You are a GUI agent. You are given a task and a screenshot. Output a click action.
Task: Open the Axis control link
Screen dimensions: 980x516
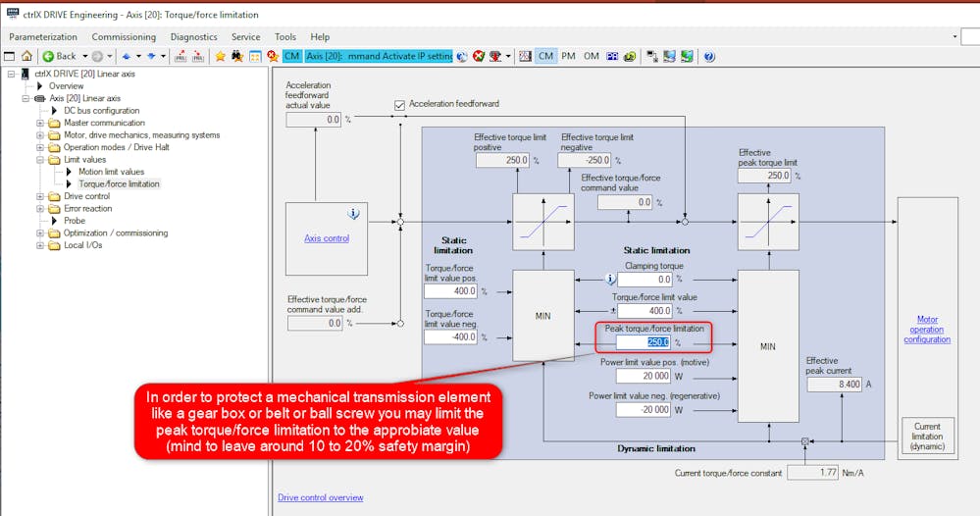click(327, 238)
